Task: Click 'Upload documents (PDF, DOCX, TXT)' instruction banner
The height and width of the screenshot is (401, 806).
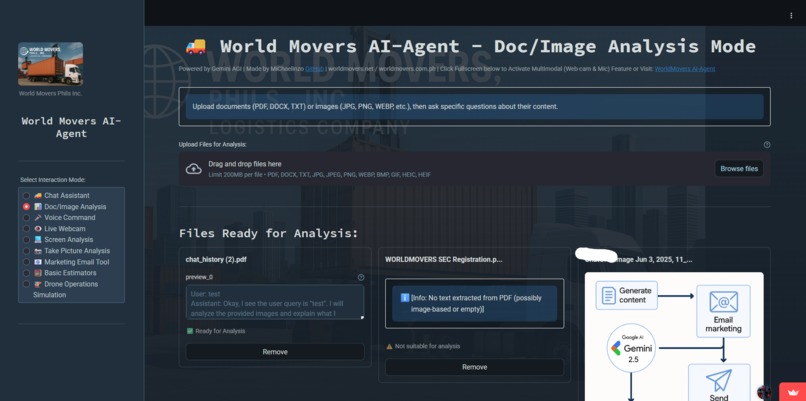Action: 474,106
